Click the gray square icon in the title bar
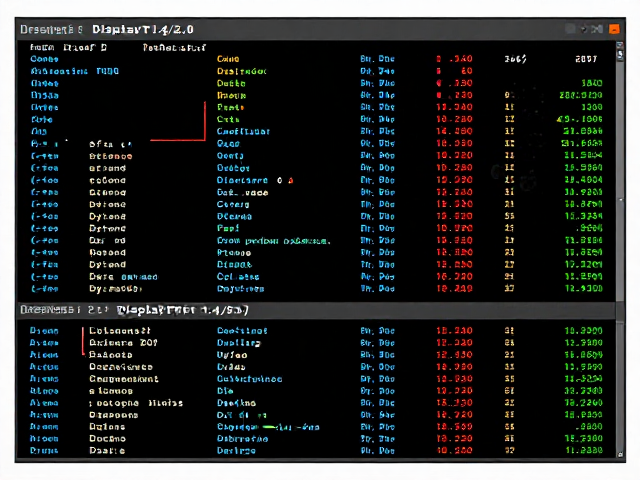640x480 pixels. [x=571, y=29]
